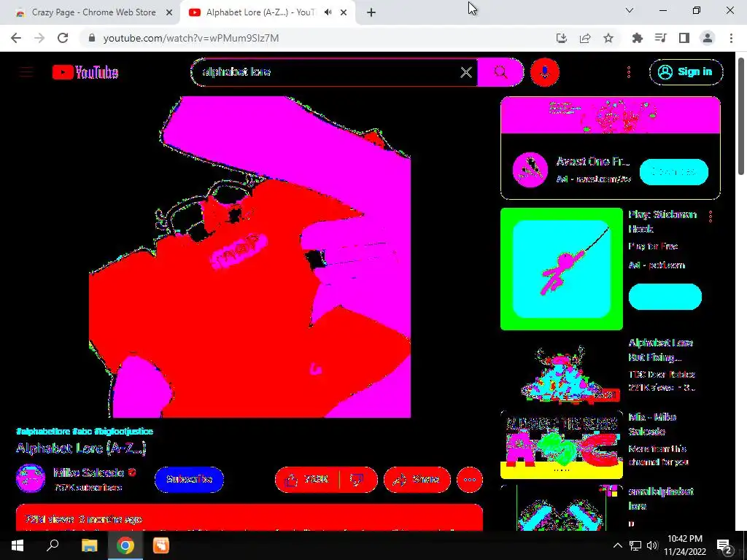The height and width of the screenshot is (560, 747).
Task: Click the magnifier search button
Action: coord(500,72)
